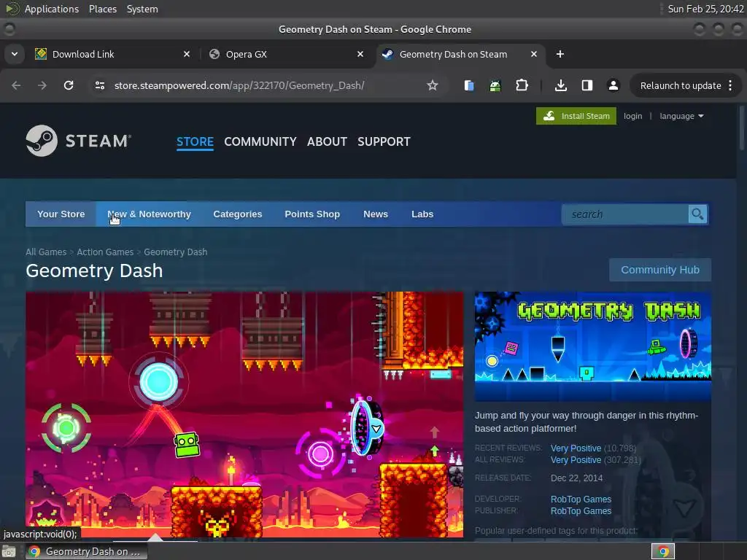Open New & Noteworthy menu
This screenshot has height=560, width=747.
[x=149, y=214]
